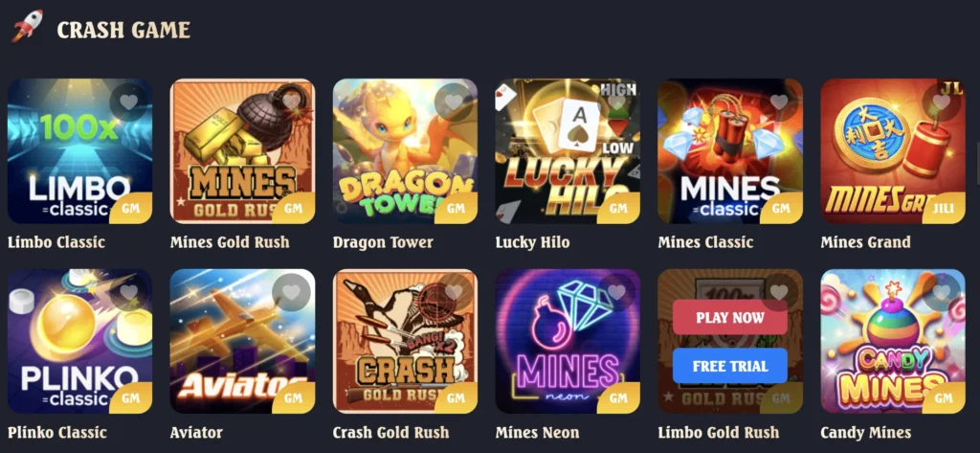Click the heart icon on Lucky Hilo
Screen dimensions: 980x453
point(616,102)
